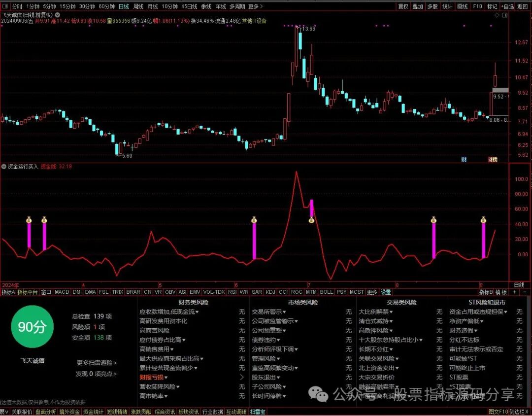Click the 叠加 overlay button
The image size is (532, 416).
pos(418,6)
